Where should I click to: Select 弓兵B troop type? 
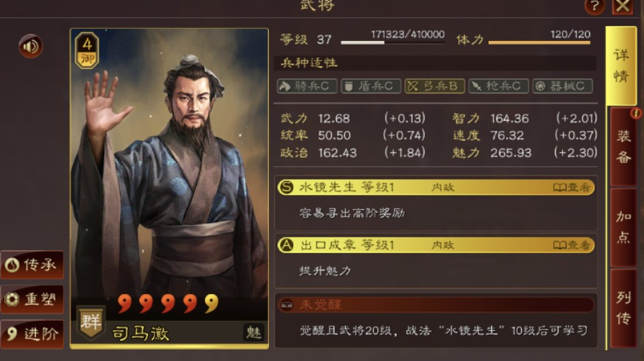435,86
